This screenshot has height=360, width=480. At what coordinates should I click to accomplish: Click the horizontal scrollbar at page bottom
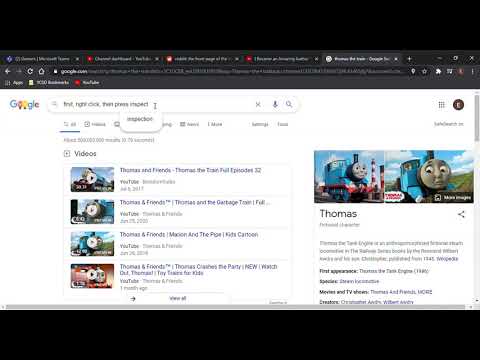(x=236, y=307)
